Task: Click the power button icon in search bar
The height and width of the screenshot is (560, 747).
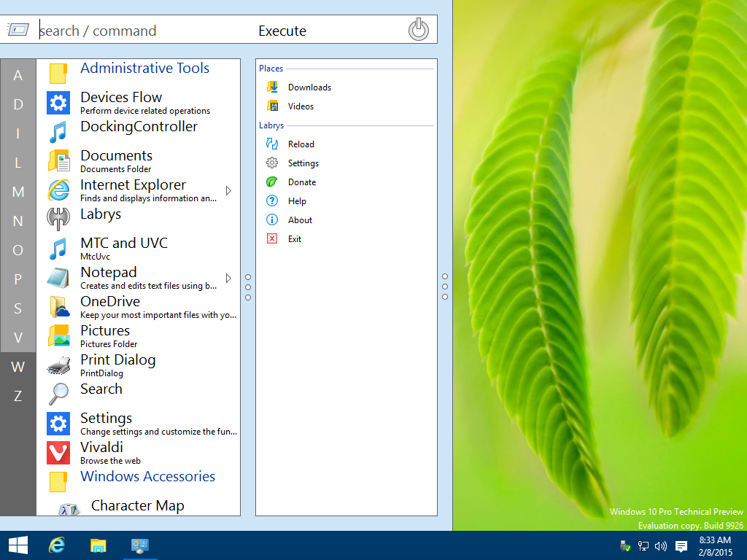Action: [x=418, y=29]
